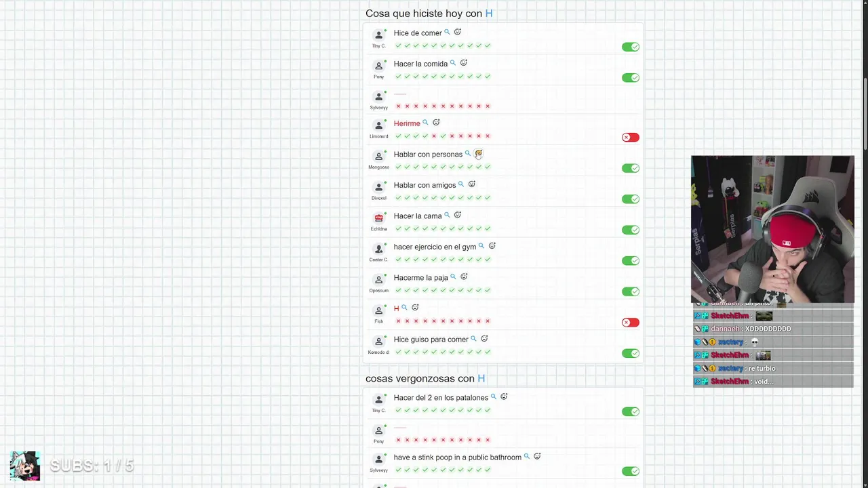Click the red answer text "Herirme"
This screenshot has width=868, height=488.
point(407,123)
